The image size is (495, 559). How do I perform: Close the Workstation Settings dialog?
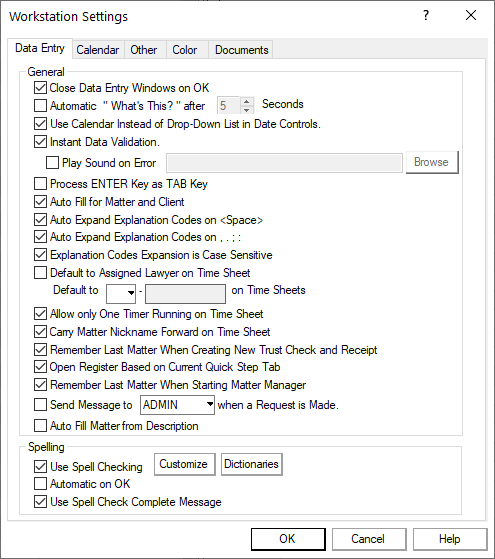pyautogui.click(x=471, y=15)
